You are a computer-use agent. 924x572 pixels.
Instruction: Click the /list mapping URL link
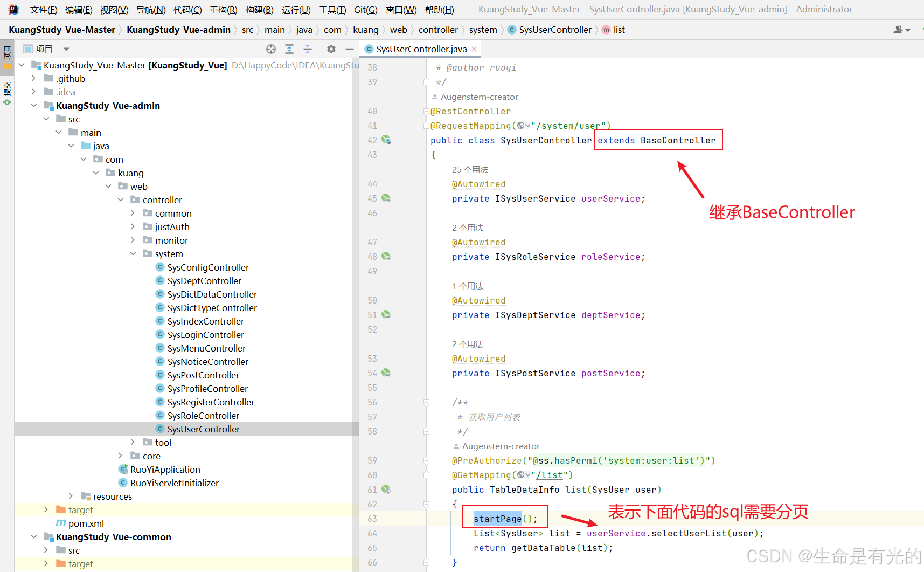(550, 475)
